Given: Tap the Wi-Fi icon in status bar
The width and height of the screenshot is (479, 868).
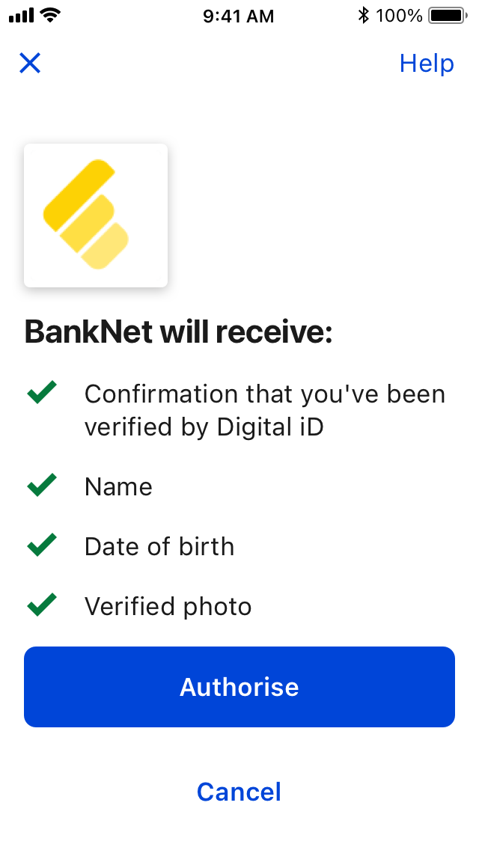Looking at the screenshot, I should pyautogui.click(x=51, y=16).
